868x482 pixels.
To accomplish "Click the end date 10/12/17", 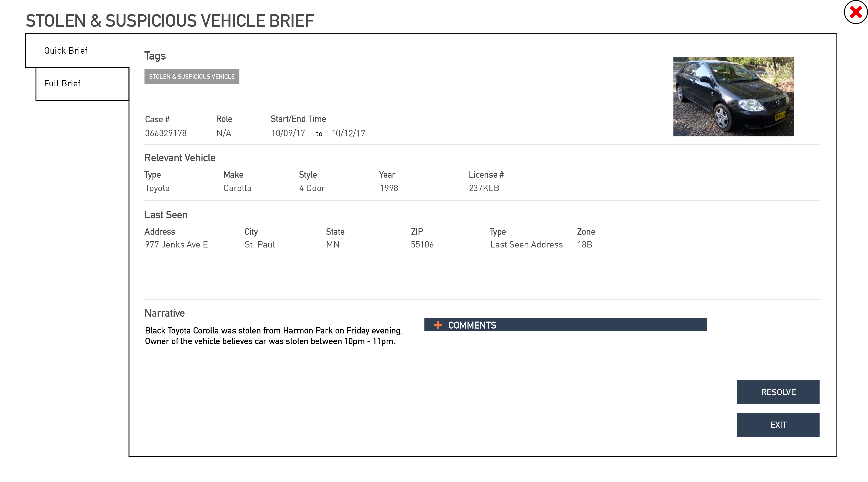I will tap(349, 133).
